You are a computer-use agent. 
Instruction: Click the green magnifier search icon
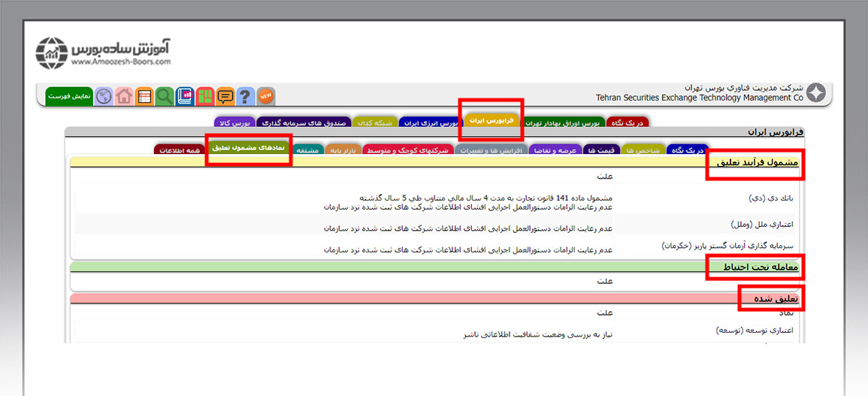tap(165, 96)
